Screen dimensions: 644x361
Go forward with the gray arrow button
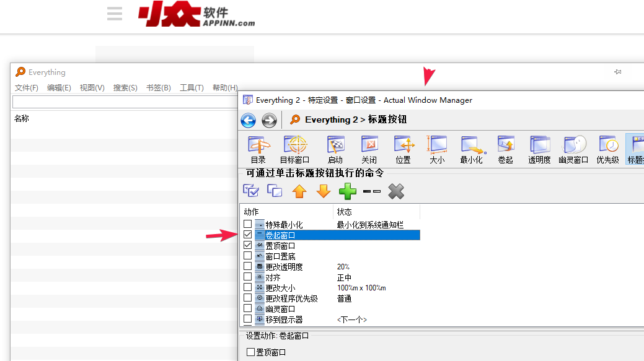pos(269,120)
